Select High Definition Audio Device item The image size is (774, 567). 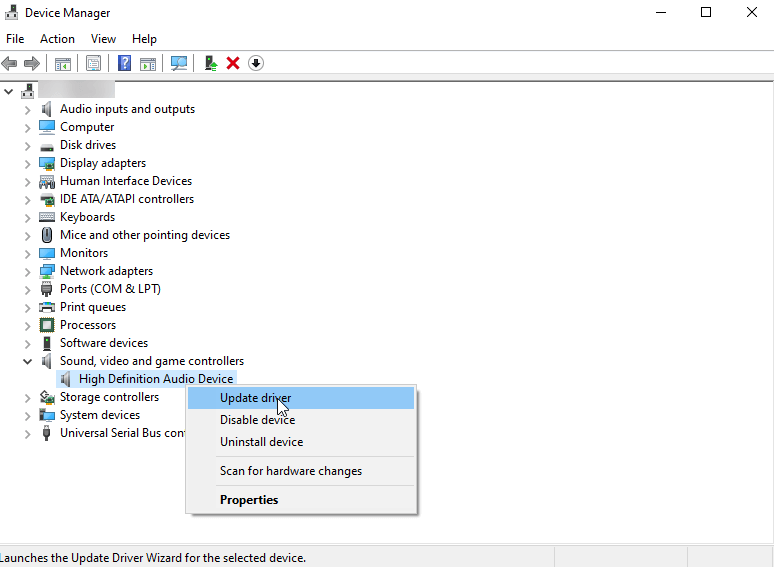156,379
